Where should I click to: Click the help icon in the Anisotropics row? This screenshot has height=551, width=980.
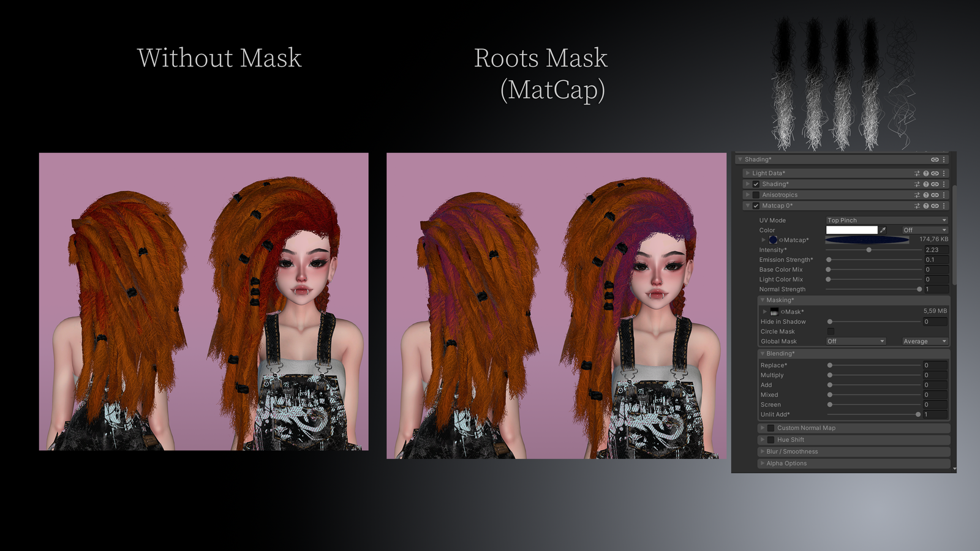[926, 195]
